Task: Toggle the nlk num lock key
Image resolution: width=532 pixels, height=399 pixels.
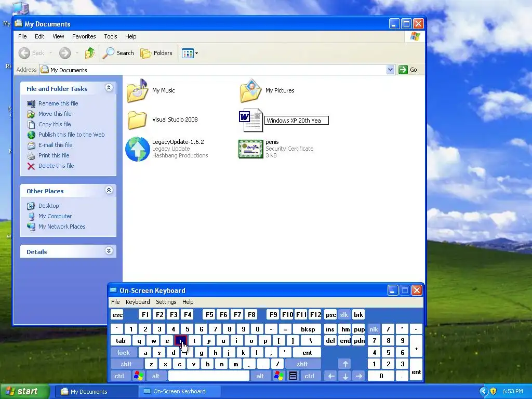Action: (374, 329)
